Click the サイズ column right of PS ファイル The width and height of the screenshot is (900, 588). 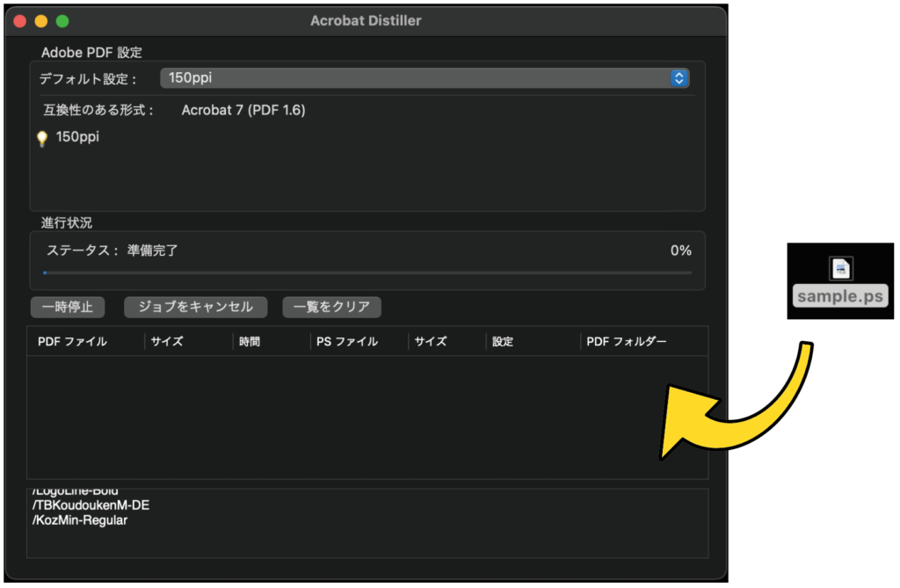431,342
